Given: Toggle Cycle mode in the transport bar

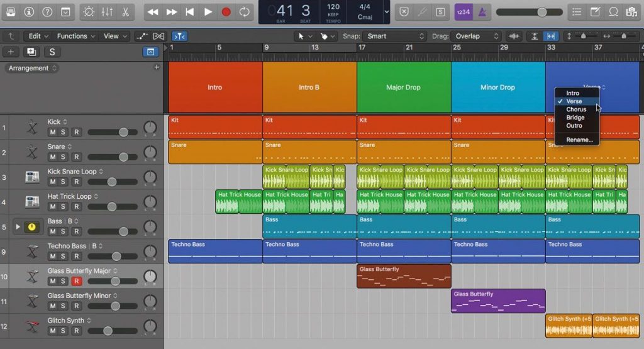Looking at the screenshot, I should [x=244, y=12].
